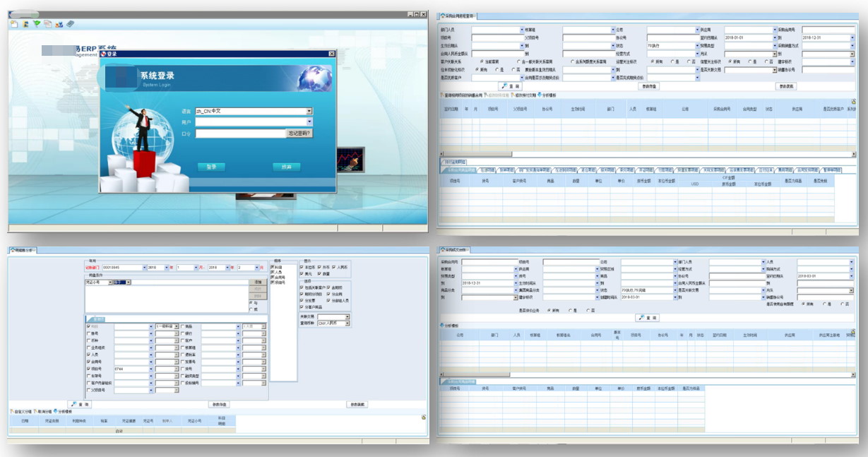Toggle the 美元 checkbox in display options
868x457 pixels.
(302, 273)
